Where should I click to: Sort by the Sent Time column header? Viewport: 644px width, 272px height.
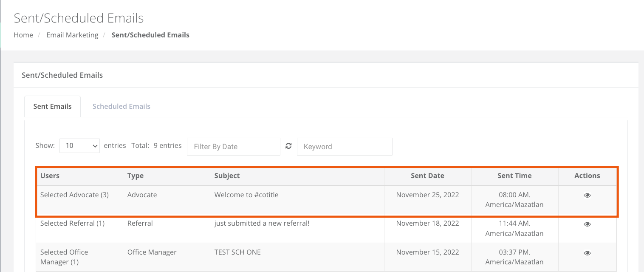(x=515, y=176)
